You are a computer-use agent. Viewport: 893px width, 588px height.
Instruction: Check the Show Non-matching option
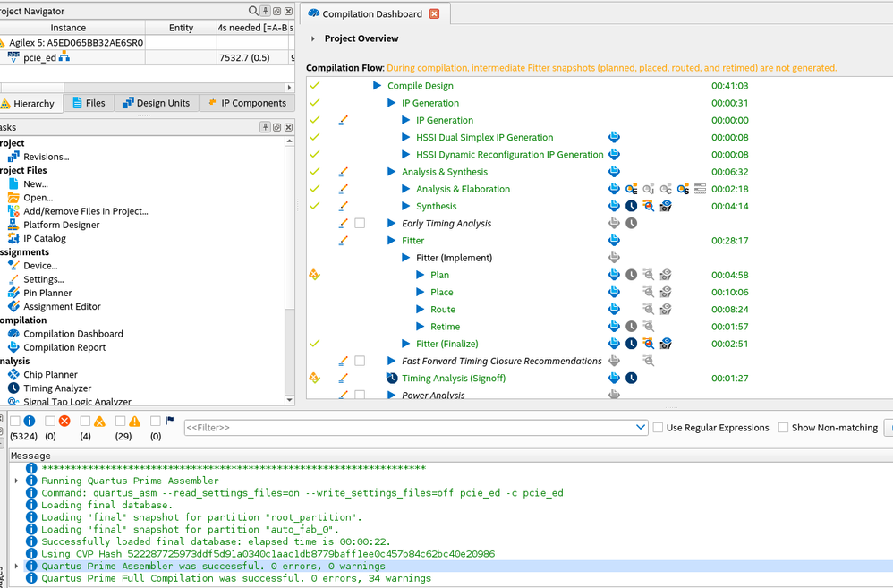[784, 428]
